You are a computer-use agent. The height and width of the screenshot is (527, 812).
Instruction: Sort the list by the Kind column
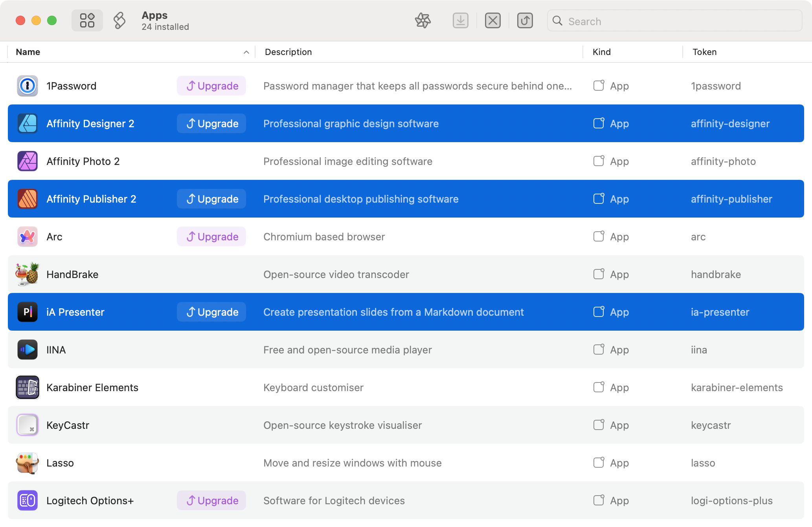tap(601, 52)
